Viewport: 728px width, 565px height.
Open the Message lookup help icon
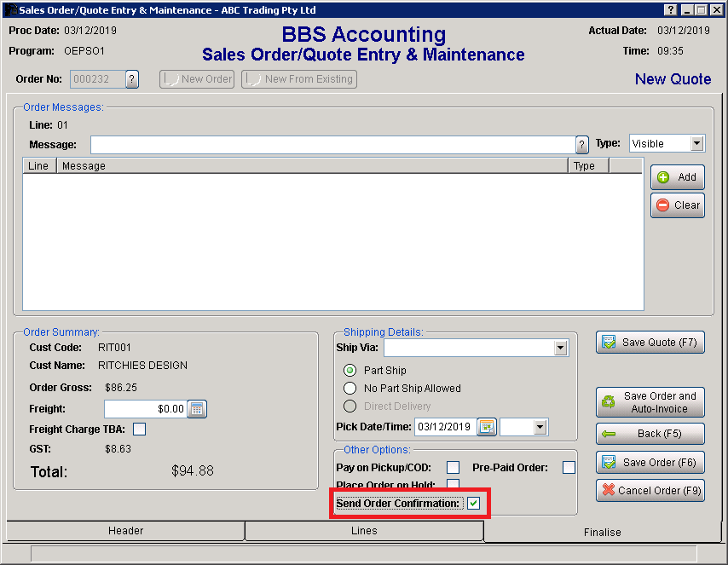pyautogui.click(x=582, y=144)
